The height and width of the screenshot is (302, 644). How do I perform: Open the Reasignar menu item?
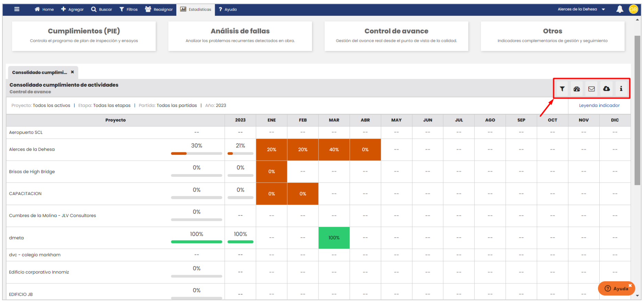click(x=159, y=9)
